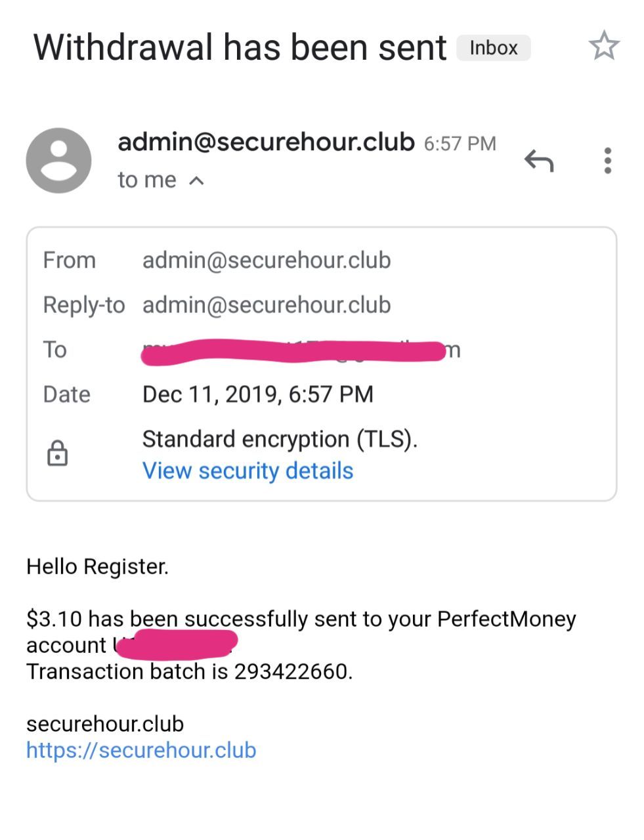Viewport: 644px width, 840px height.
Task: Tap the reply arrow icon
Action: coord(539,161)
